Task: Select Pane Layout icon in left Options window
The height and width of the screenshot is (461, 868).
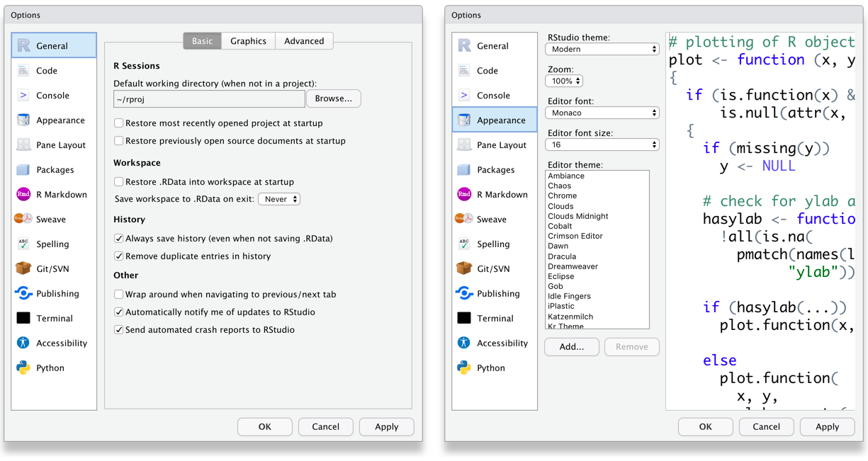Action: point(23,144)
